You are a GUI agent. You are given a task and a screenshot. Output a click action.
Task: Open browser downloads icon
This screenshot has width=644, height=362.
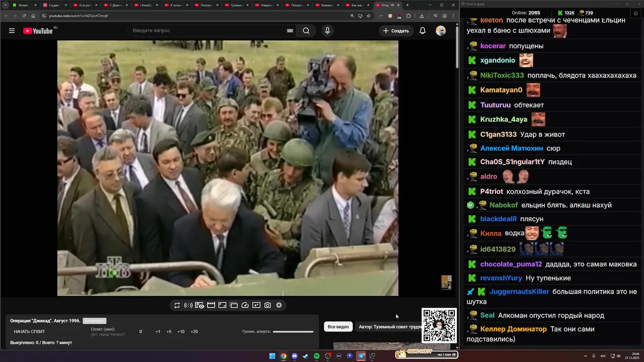click(422, 16)
